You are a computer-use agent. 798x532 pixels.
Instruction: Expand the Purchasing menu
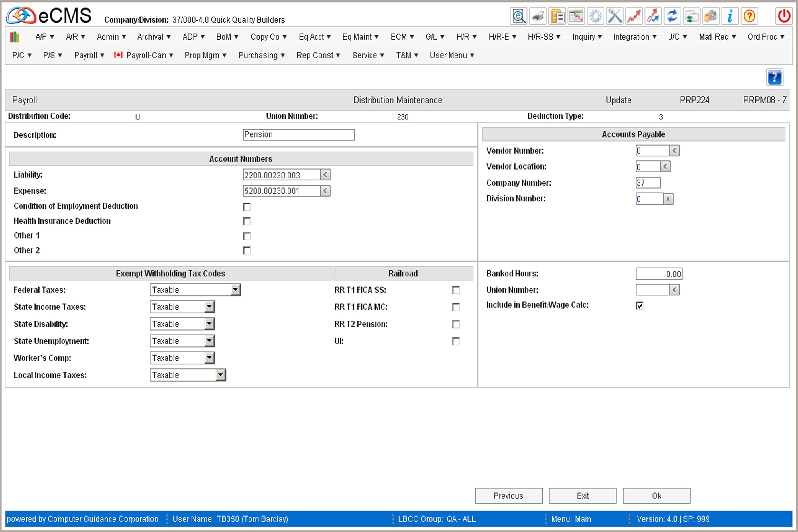point(262,55)
